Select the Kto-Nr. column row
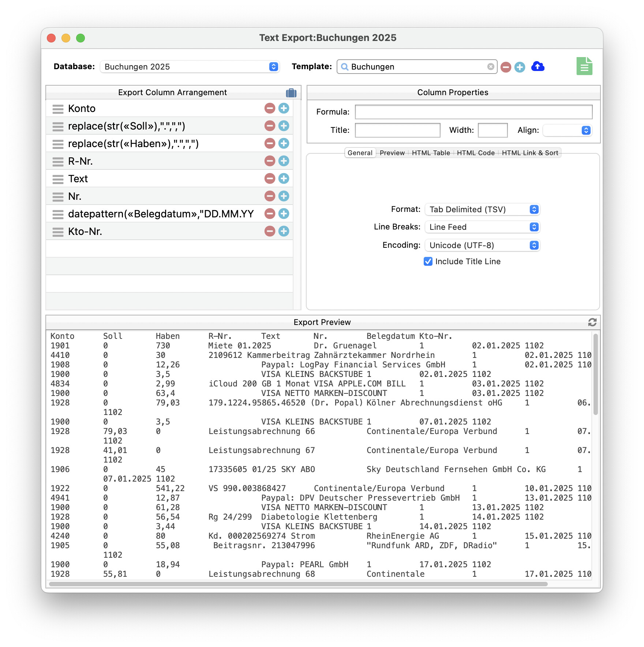Viewport: 644px width, 647px height. tap(169, 231)
